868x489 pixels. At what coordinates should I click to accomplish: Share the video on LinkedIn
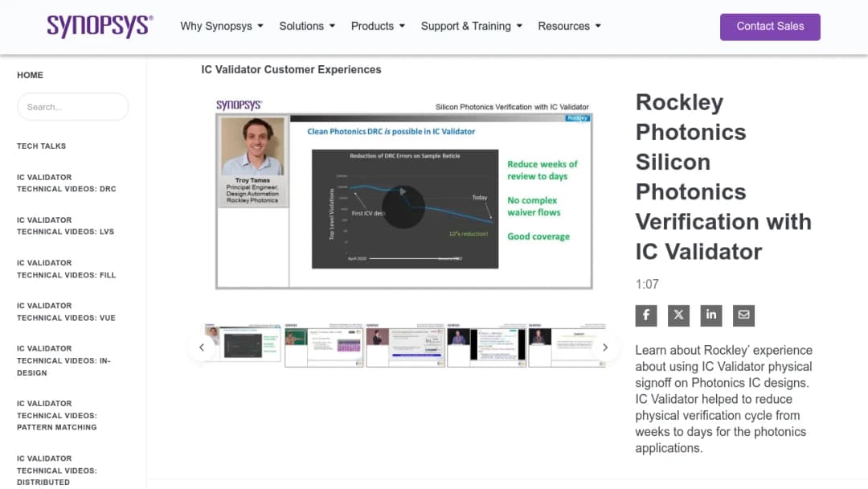pos(711,315)
